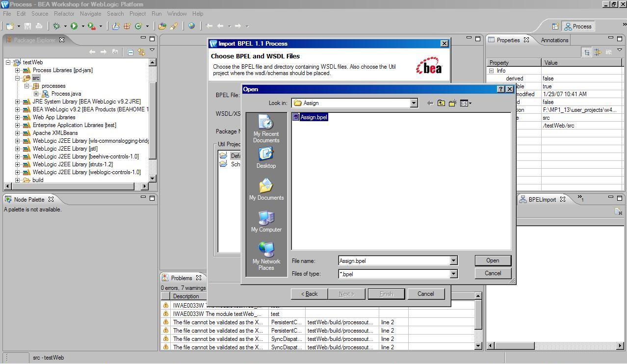Open the Look in folder dropdown
This screenshot has width=627, height=364.
click(x=414, y=103)
